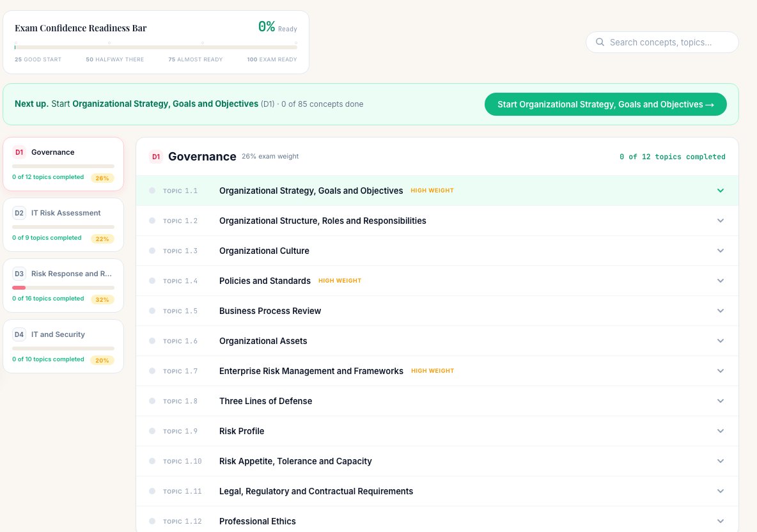Toggle status dot for Topic 1.1
Image resolution: width=757 pixels, height=532 pixels.
coord(152,191)
